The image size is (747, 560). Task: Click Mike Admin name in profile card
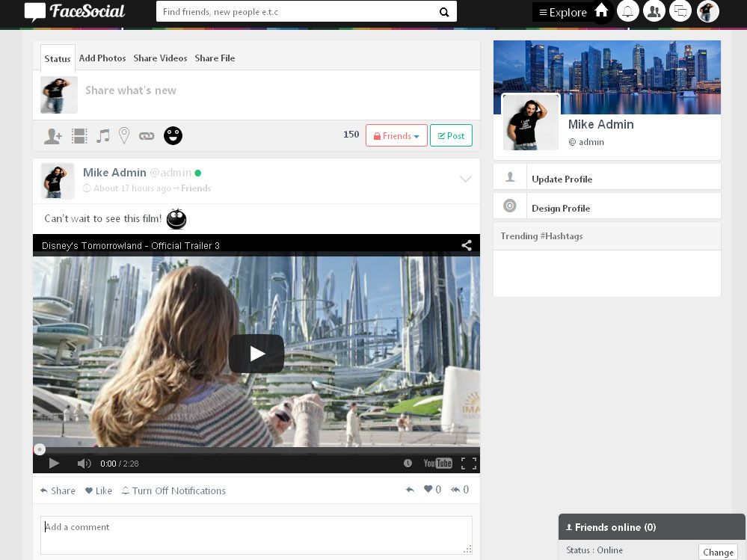point(600,124)
